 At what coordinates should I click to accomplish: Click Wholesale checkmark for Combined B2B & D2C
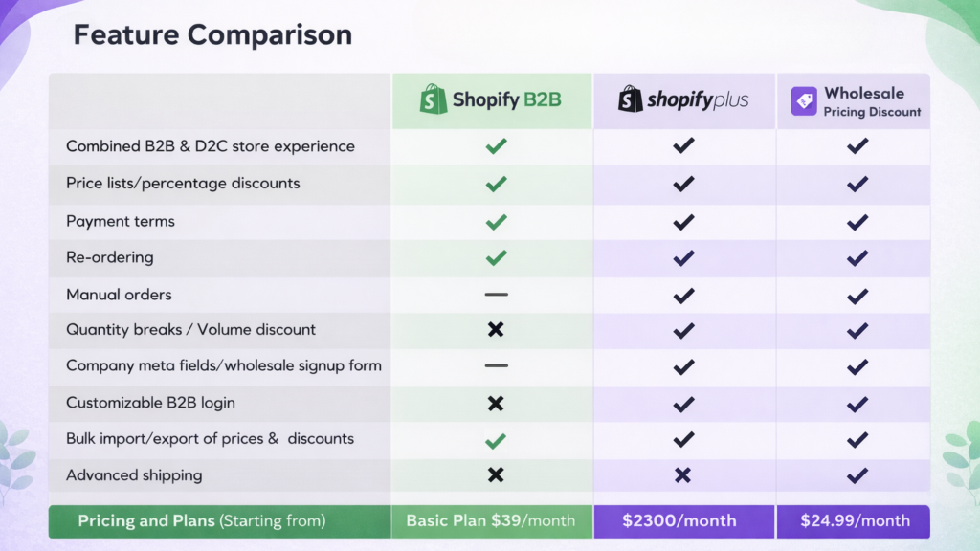(857, 146)
